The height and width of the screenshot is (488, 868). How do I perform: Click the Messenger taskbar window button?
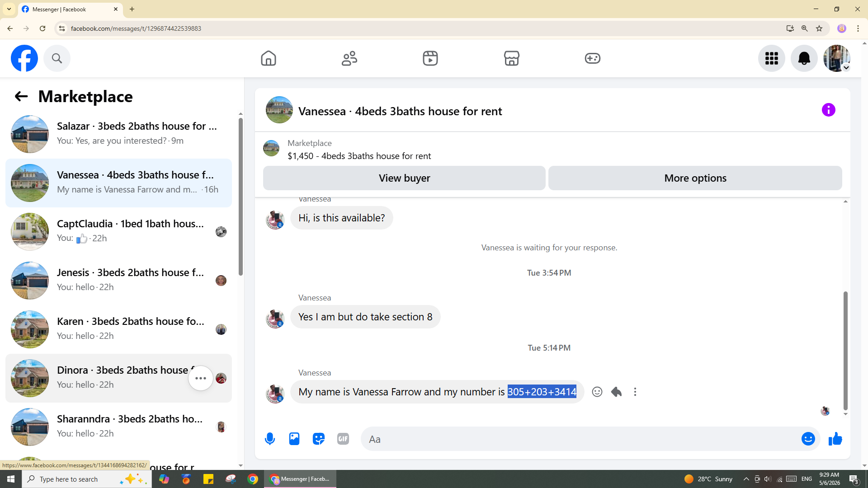point(300,479)
